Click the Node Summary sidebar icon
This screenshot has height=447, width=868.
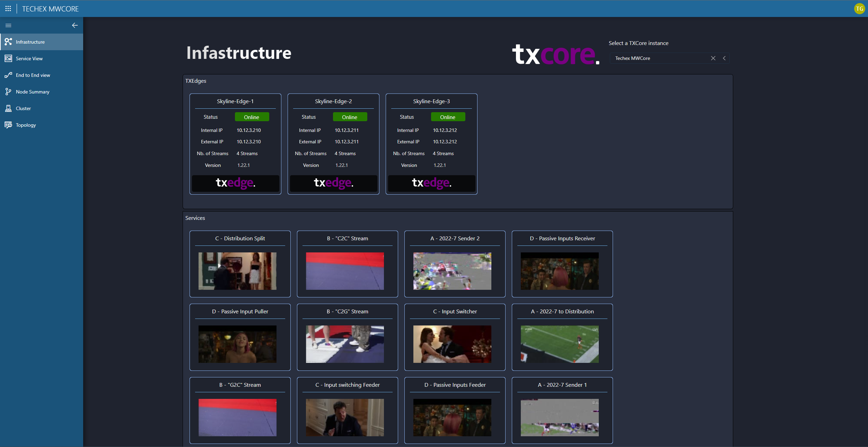pyautogui.click(x=8, y=92)
